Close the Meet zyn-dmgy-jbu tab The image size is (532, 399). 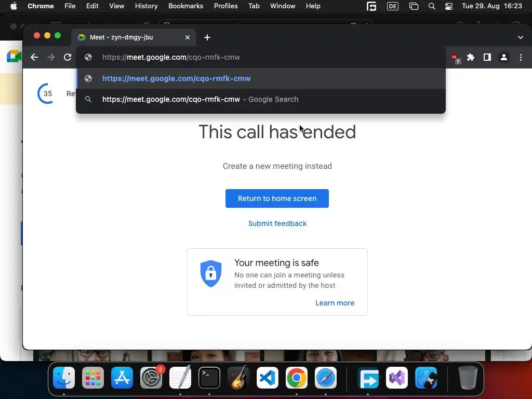tap(187, 37)
